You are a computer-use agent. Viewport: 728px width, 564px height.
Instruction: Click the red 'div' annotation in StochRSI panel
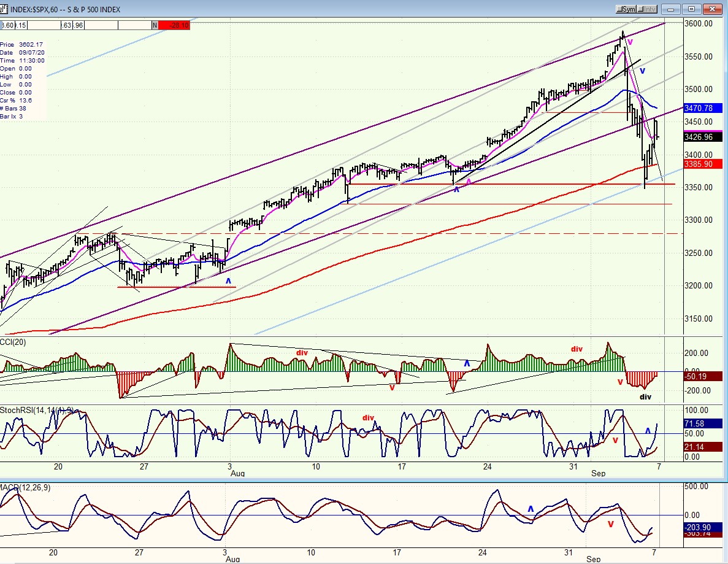(x=368, y=418)
